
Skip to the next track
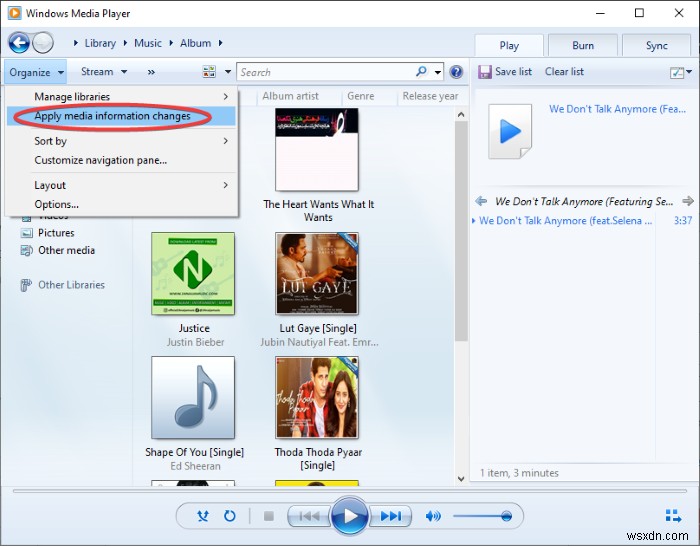[x=391, y=517]
